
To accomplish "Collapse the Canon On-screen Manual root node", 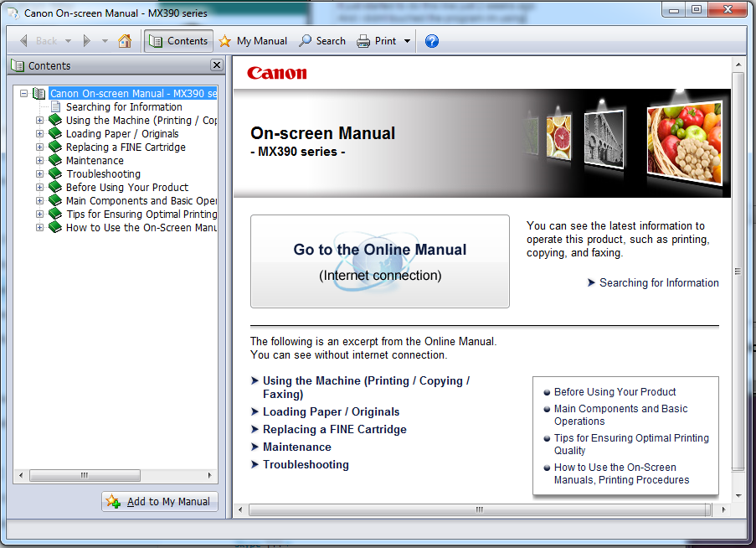I will pyautogui.click(x=23, y=93).
